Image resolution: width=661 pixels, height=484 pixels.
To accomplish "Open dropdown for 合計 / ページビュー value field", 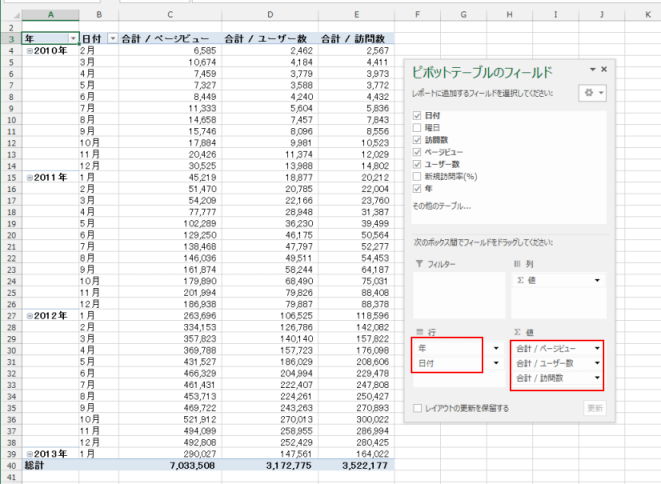I will pyautogui.click(x=597, y=348).
